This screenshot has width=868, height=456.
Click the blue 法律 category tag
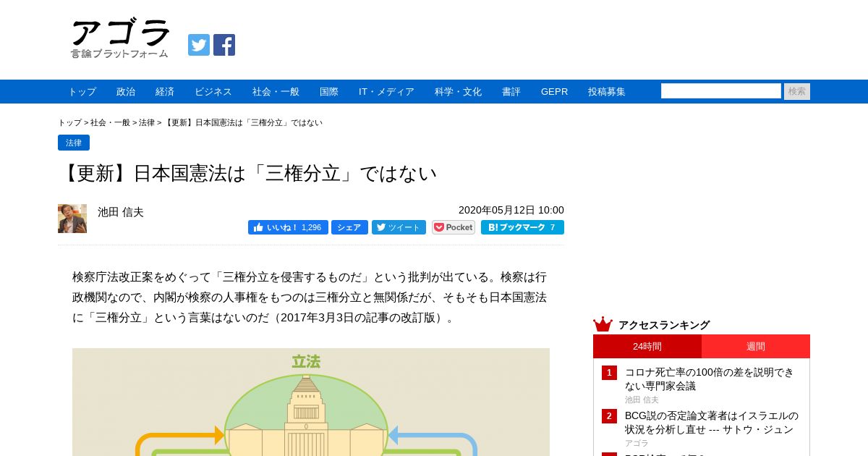pyautogui.click(x=74, y=143)
